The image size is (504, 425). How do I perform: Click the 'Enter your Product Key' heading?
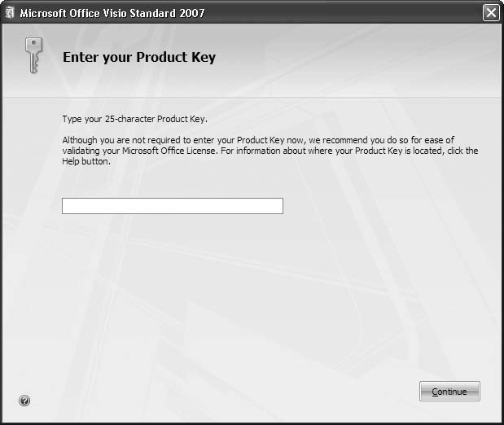(138, 58)
